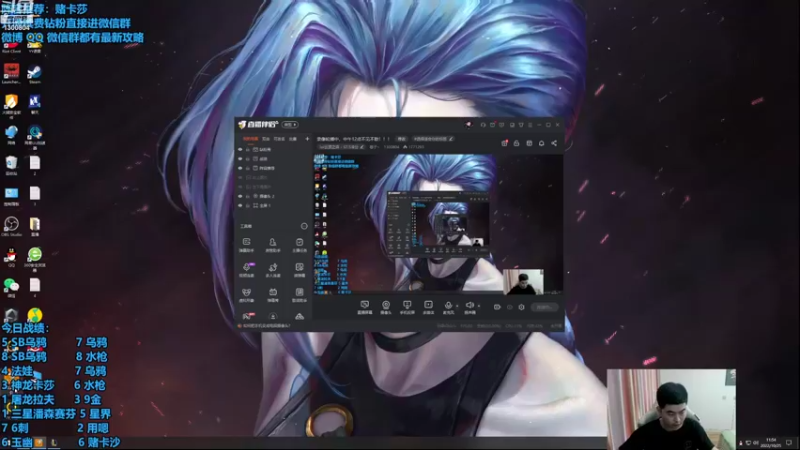The image size is (800, 450).
Task: Open the screen capture source button
Action: (x=364, y=307)
